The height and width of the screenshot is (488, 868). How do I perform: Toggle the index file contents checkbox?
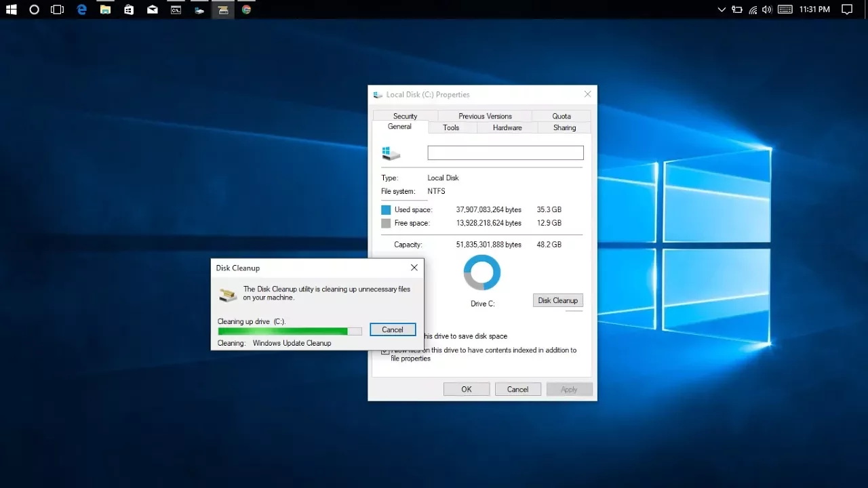pos(385,350)
